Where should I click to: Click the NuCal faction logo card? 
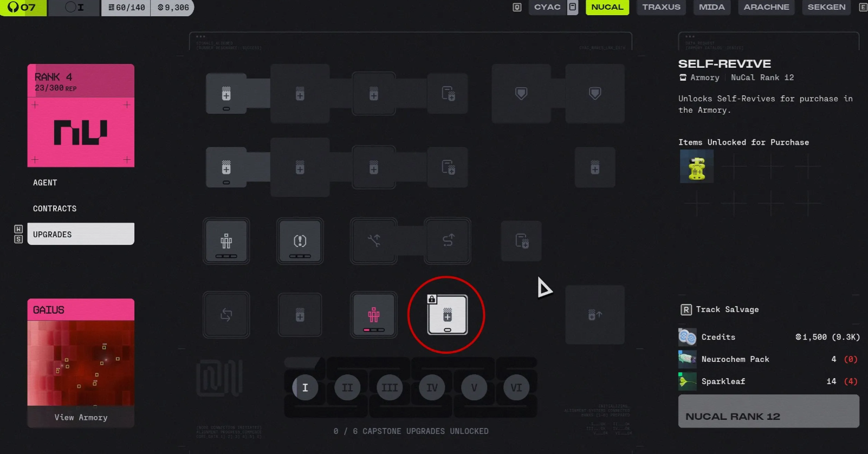pos(81,115)
